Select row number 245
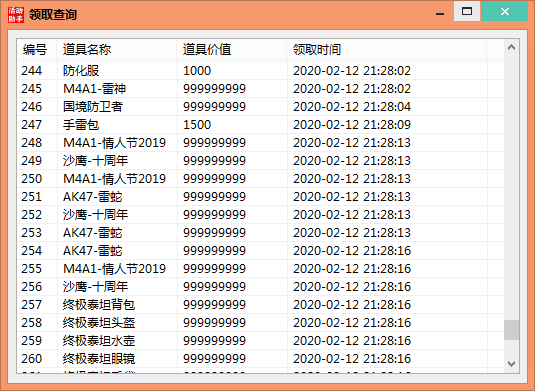Screen dimensions: 535x391 coord(31,89)
